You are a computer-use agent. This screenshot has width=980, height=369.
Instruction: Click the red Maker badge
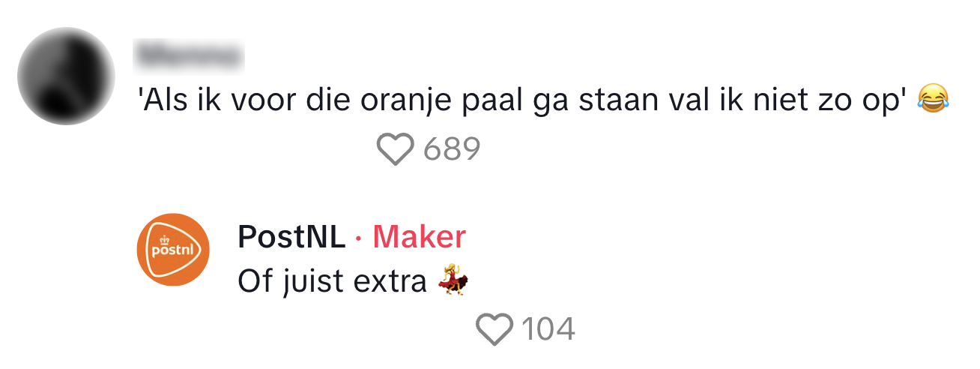tap(419, 237)
